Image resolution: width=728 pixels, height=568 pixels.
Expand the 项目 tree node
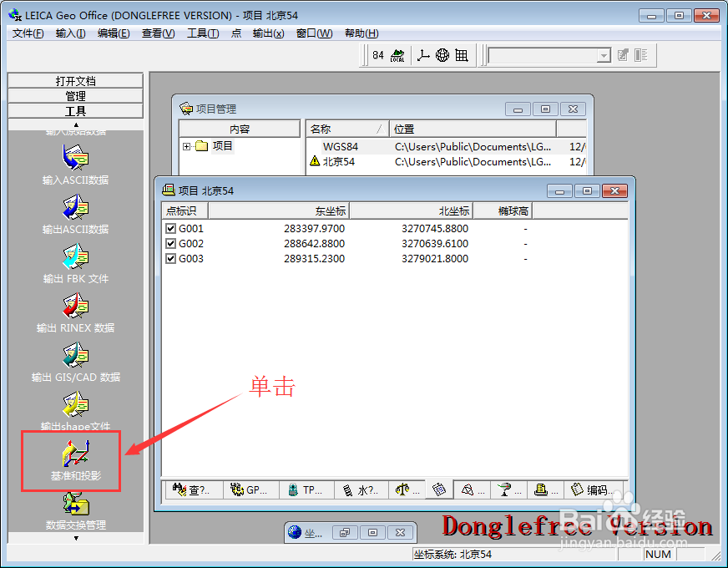coord(186,146)
